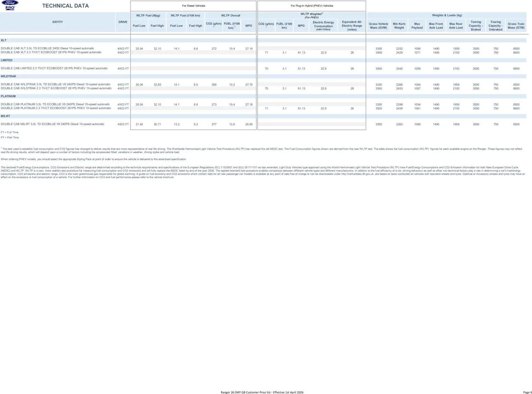Click the 'For Diesel Vehicles' header
The width and height of the screenshot is (532, 394).
click(x=194, y=6)
